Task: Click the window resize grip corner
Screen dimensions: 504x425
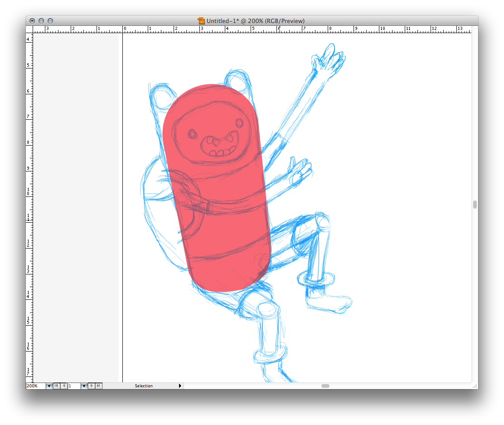Action: 475,386
